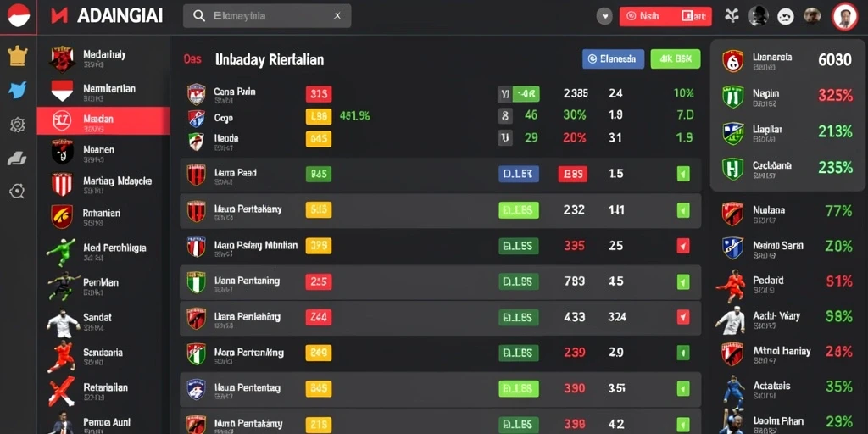This screenshot has width=868, height=434.
Task: Click the red 315 badge on Cana Pvrin
Action: (x=319, y=94)
